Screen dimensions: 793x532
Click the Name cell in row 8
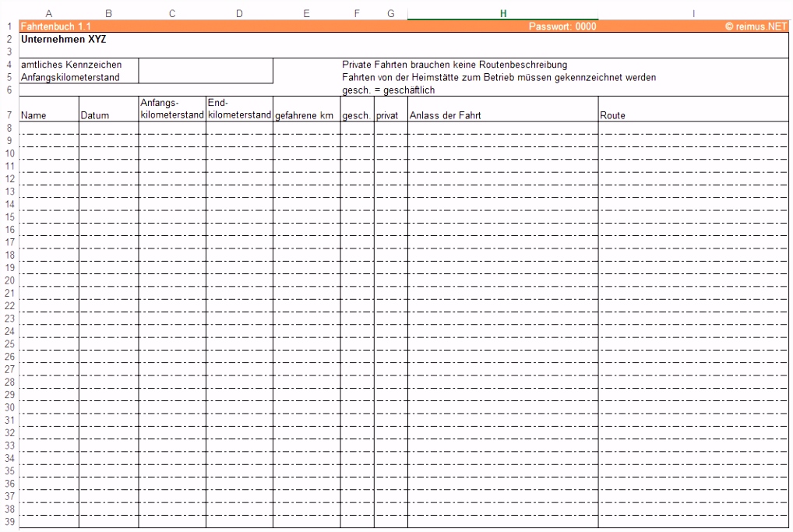49,128
